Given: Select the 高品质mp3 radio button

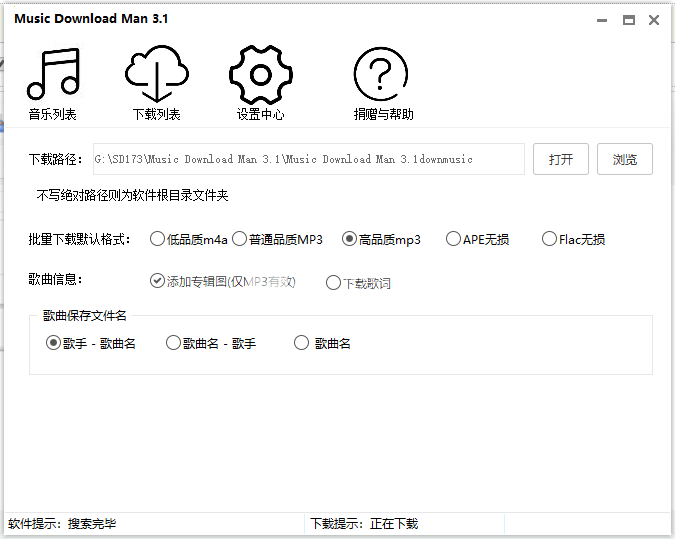Looking at the screenshot, I should [349, 239].
